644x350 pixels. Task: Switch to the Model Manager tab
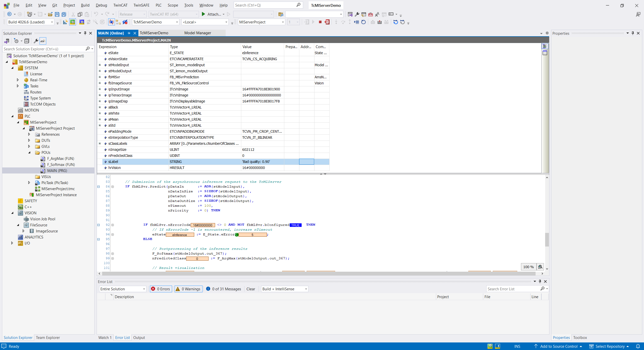pyautogui.click(x=197, y=33)
